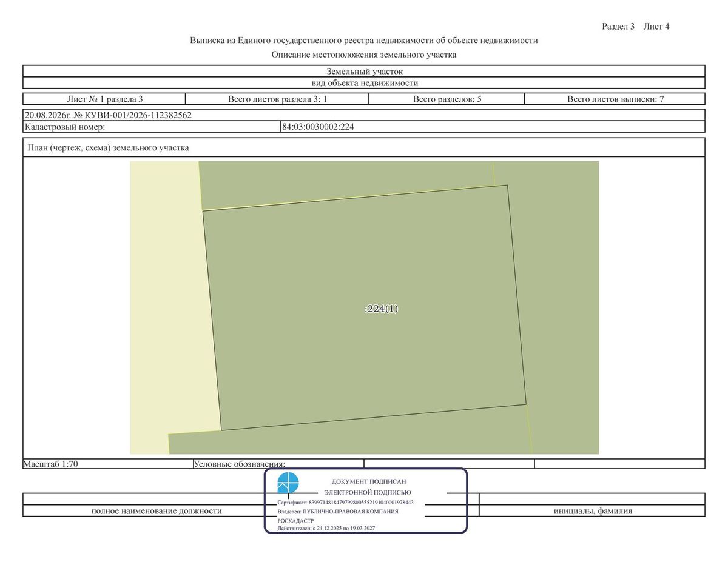Click 'Всего листов выписки: 7' cell
Screen dimensions: 728x562
pyautogui.click(x=615, y=99)
